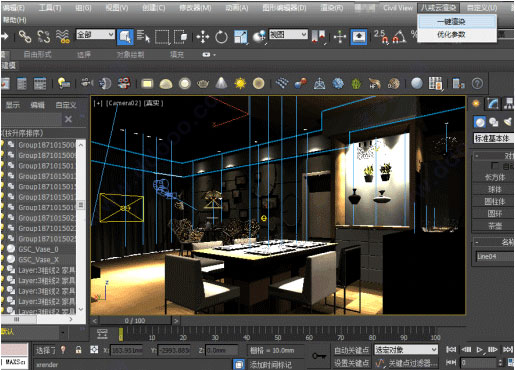
Task: Activate the Select Object tool
Action: (125, 36)
